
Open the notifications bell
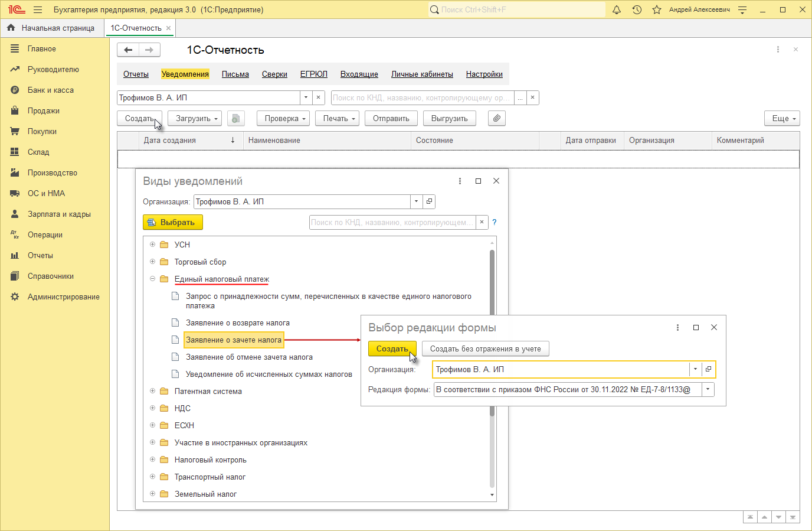(x=617, y=9)
